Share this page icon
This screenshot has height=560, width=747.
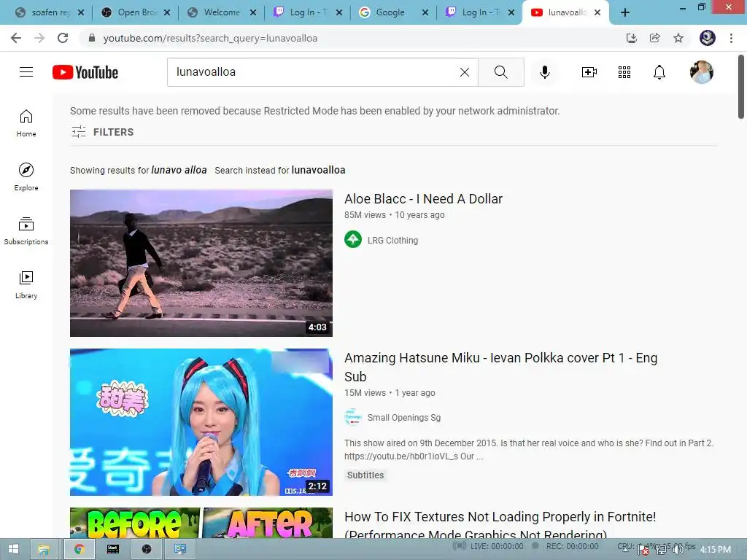(655, 38)
